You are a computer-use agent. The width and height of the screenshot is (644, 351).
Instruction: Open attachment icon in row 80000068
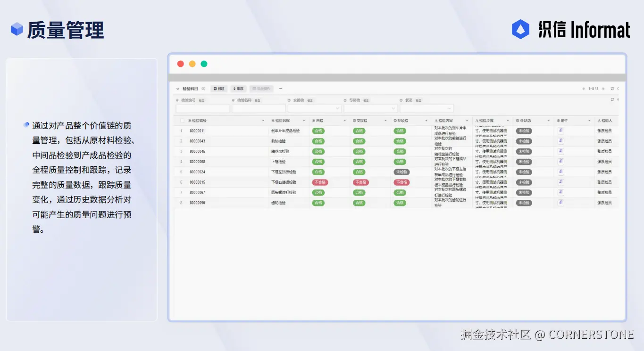tap(561, 162)
